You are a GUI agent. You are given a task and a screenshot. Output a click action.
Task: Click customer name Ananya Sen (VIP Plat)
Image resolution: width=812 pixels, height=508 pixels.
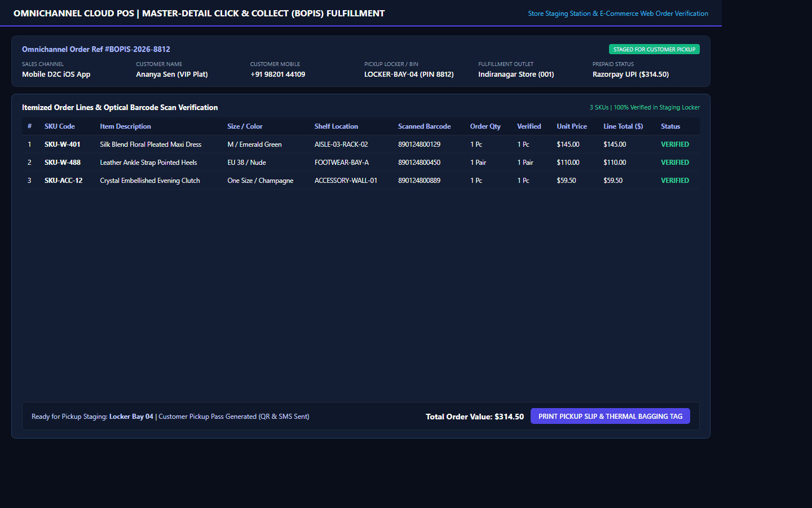tap(172, 75)
